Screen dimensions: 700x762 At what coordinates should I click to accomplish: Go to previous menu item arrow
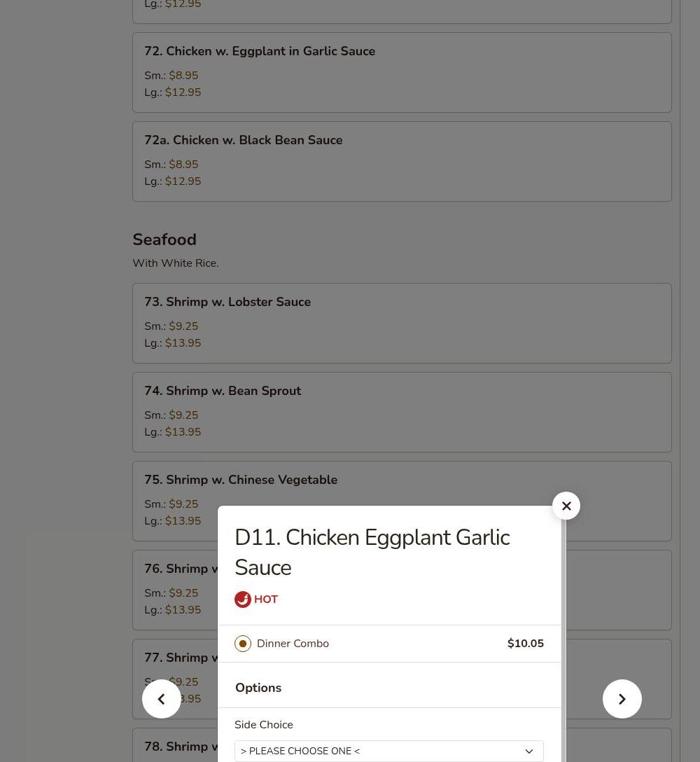161,699
